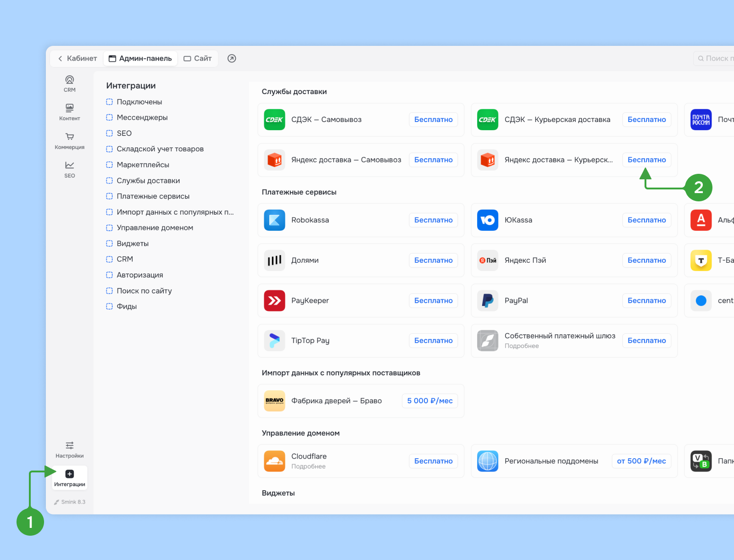The height and width of the screenshot is (560, 734).
Task: Click Бесплатно for СДЭК Курьерская доставка
Action: pos(647,120)
